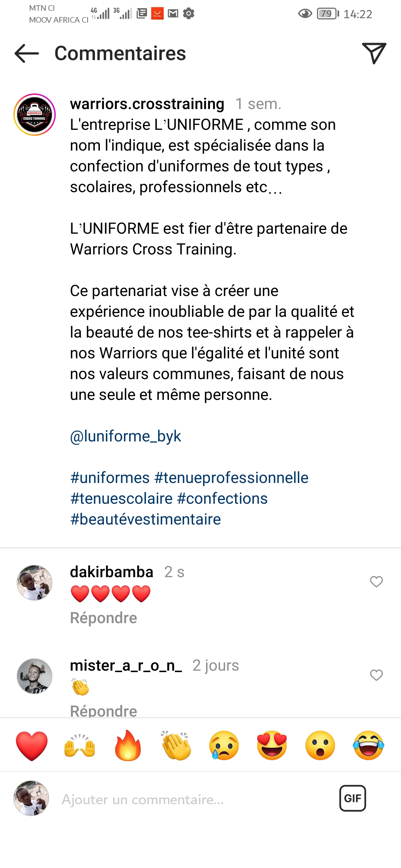The width and height of the screenshot is (401, 868).
Task: Focus the Ajouter un commentaire field
Action: tap(193, 799)
